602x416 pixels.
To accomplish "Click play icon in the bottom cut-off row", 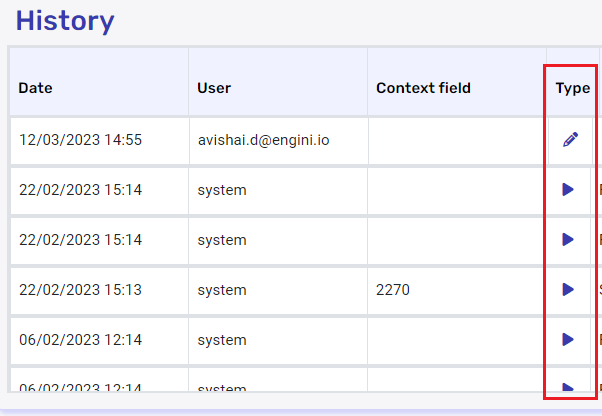I will tap(568, 386).
